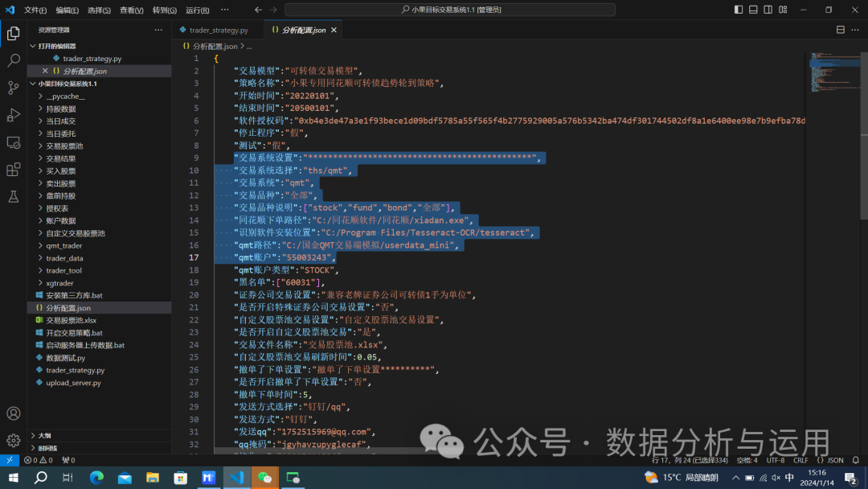Customize layout icon in title bar

tap(783, 10)
